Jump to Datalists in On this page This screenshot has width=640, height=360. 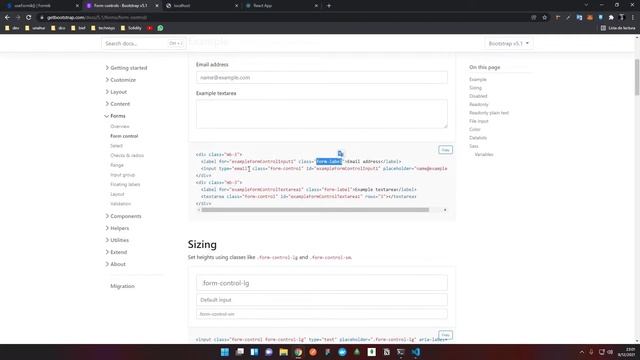[x=478, y=138]
